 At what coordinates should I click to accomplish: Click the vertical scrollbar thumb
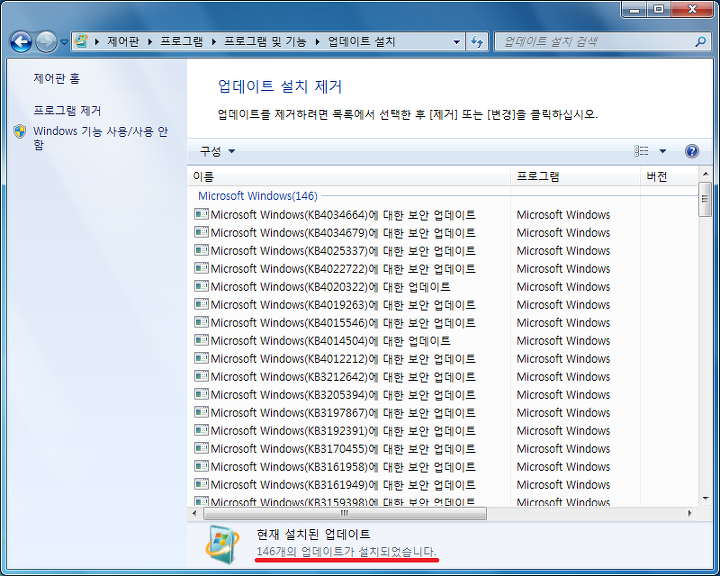pyautogui.click(x=705, y=199)
